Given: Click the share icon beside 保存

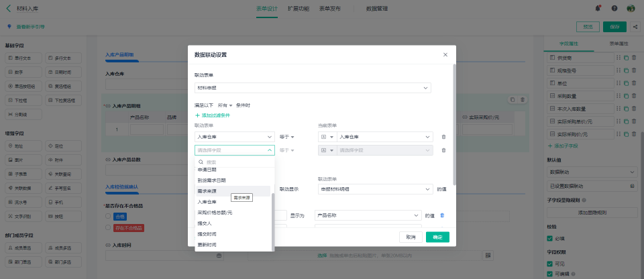Looking at the screenshot, I should [636, 27].
